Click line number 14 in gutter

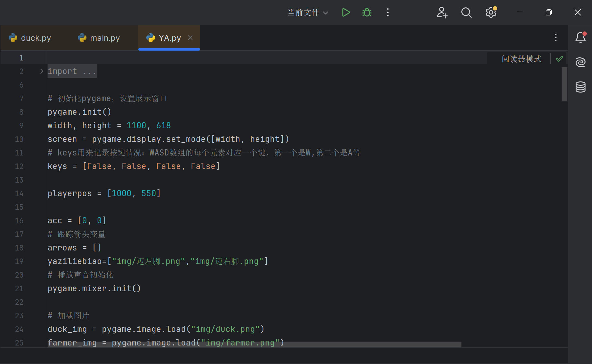[x=19, y=193]
